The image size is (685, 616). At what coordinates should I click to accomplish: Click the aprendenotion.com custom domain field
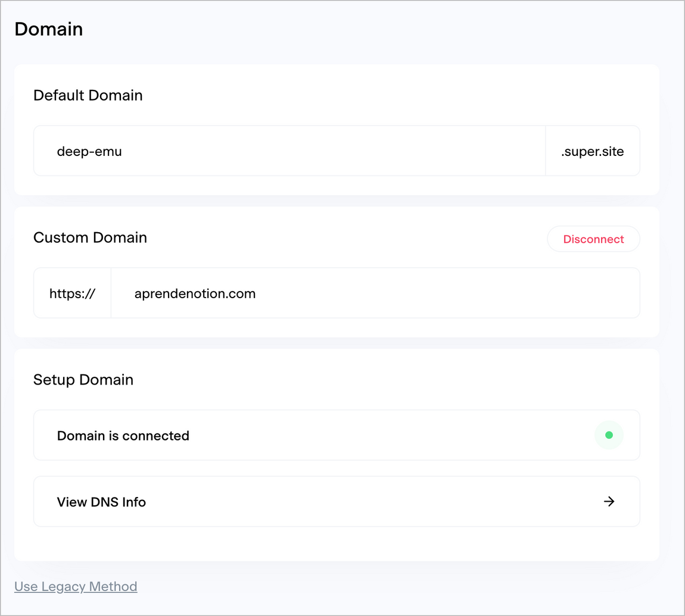click(x=375, y=293)
